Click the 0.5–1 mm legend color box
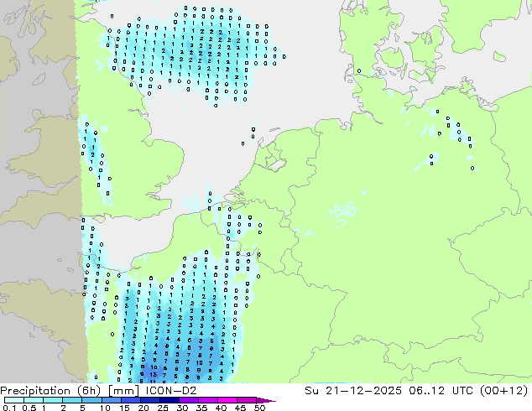 (x=34, y=400)
